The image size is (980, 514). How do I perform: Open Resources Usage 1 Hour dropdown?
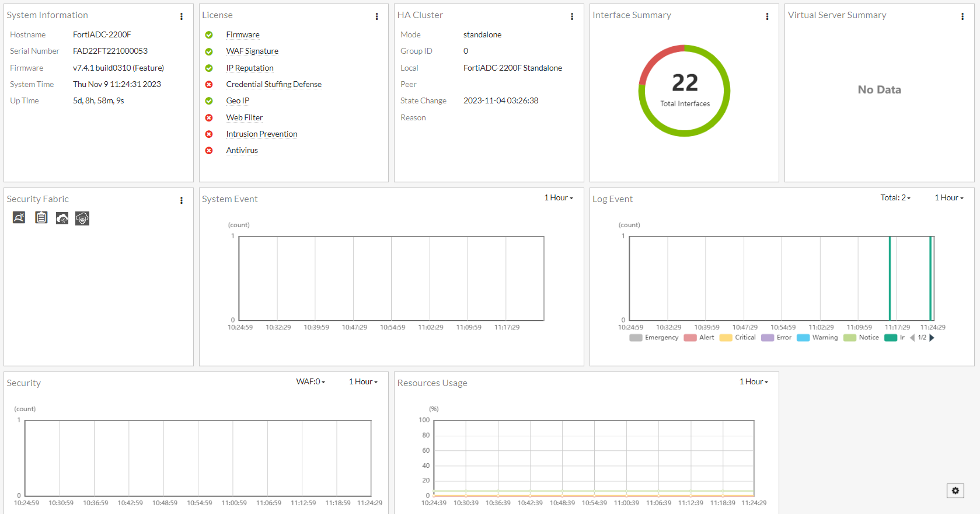pyautogui.click(x=754, y=382)
